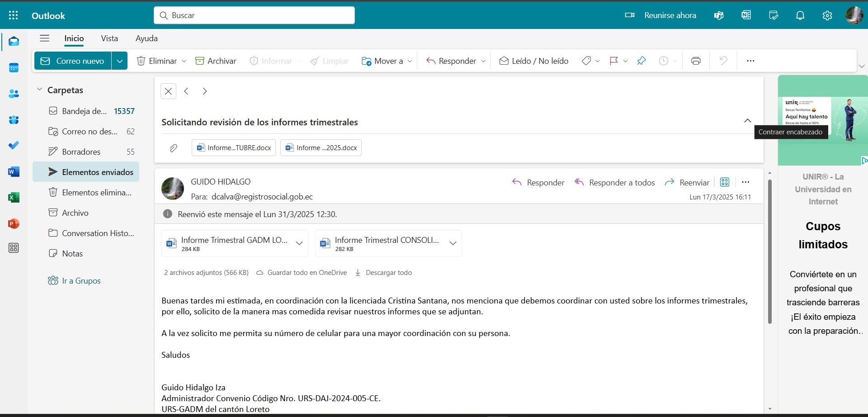
Task: Launch Excel from the left app rail
Action: click(x=14, y=198)
